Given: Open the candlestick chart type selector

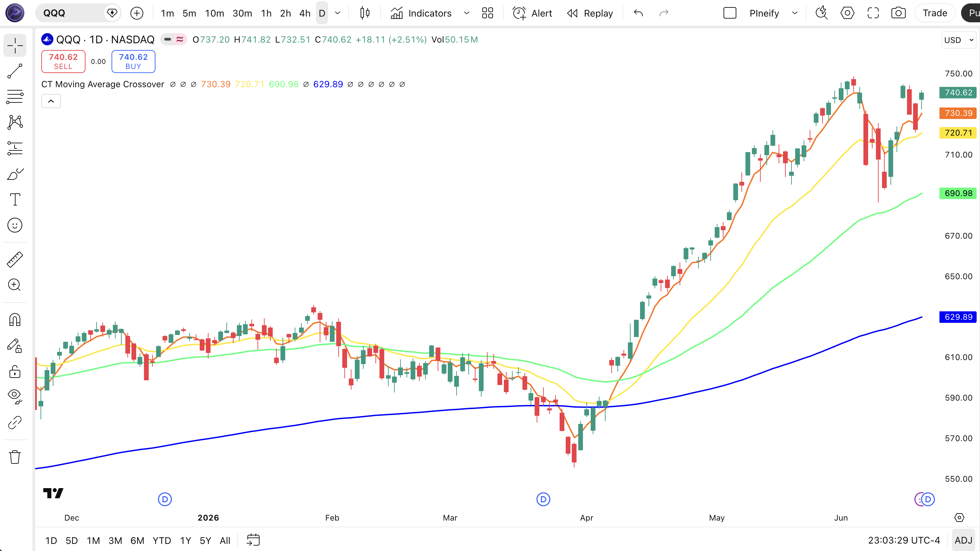Looking at the screenshot, I should tap(365, 13).
